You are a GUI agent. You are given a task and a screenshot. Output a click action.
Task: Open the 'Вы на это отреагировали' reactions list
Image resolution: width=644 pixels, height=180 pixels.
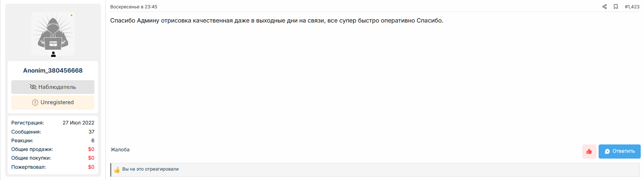[150, 169]
